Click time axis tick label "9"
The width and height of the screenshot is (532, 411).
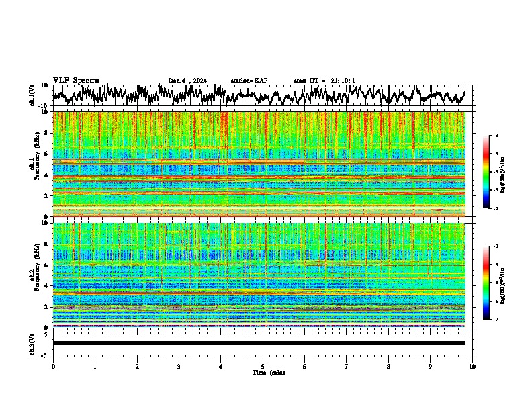[x=430, y=367]
